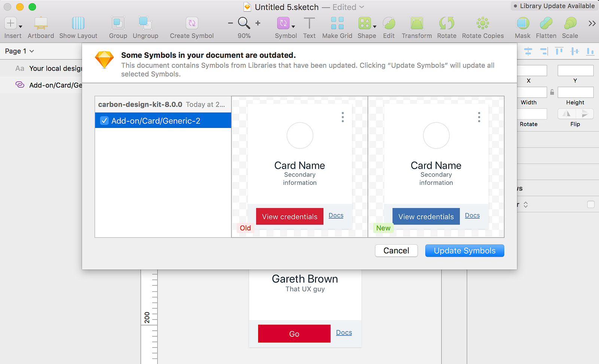Open the Symbol insert toolbar icon
The height and width of the screenshot is (364, 599).
pyautogui.click(x=283, y=23)
